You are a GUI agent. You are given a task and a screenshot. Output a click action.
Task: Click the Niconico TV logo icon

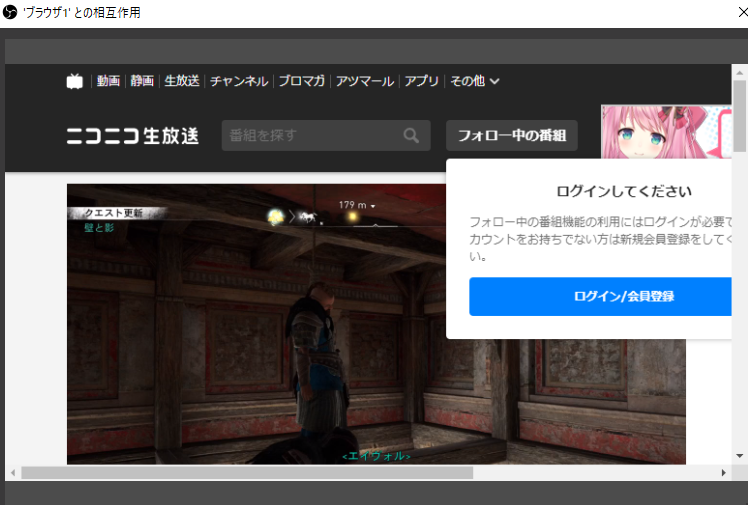(x=75, y=82)
